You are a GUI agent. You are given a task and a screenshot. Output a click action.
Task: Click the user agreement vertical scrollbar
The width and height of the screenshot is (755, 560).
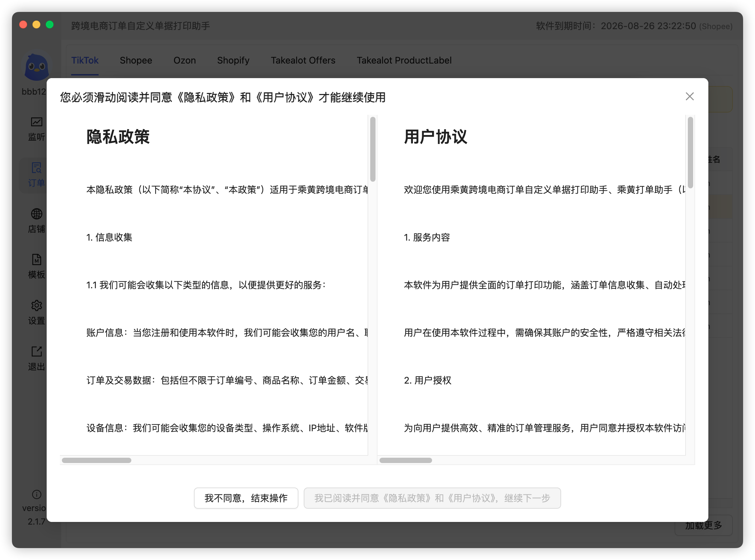pos(690,152)
